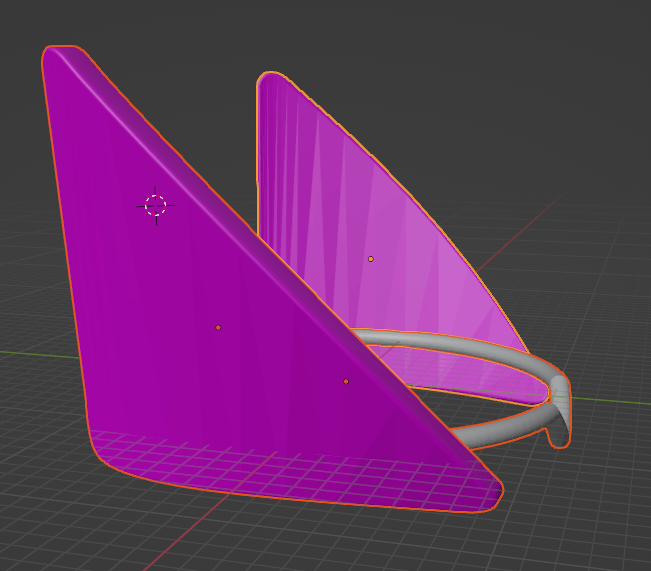
Task: Click the light orange origin dot on the rear fin
Action: 371,259
